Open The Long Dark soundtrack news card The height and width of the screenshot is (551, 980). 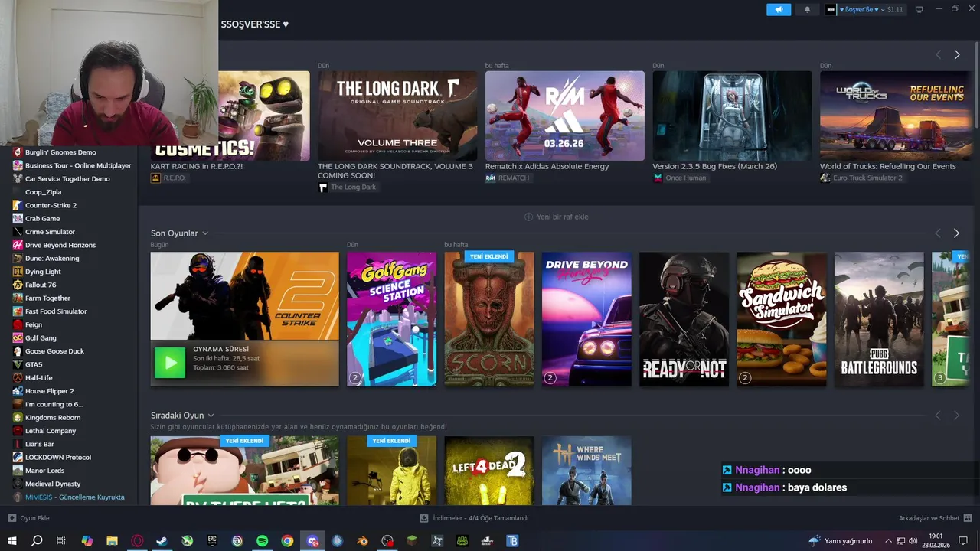point(397,116)
